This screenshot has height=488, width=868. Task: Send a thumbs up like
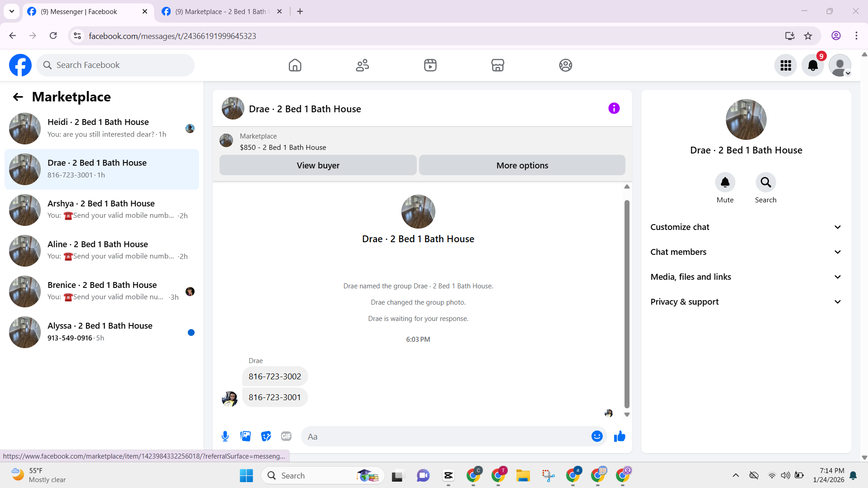point(620,436)
